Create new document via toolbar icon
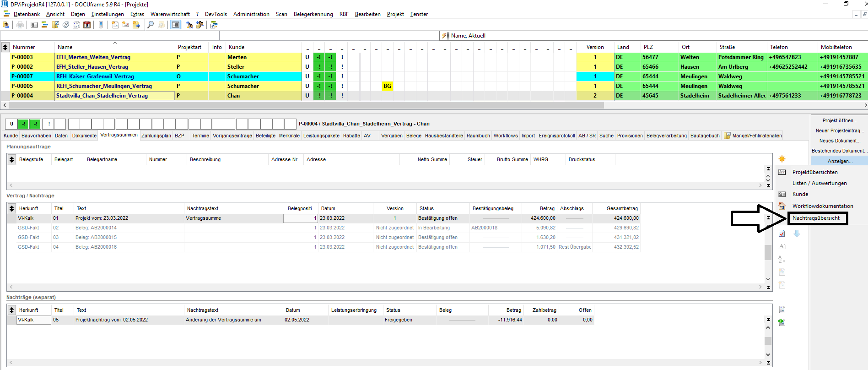 pyautogui.click(x=115, y=25)
